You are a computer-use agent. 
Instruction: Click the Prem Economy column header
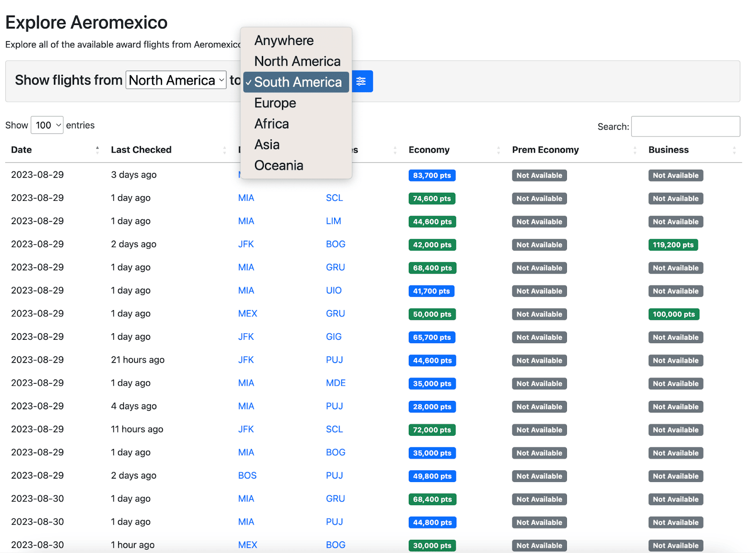[x=545, y=150]
